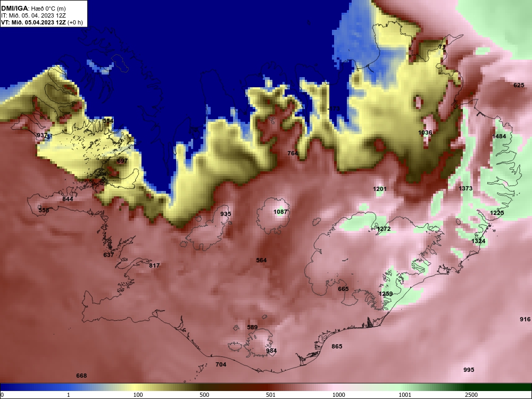Click the legend label 1001

pos(405,395)
